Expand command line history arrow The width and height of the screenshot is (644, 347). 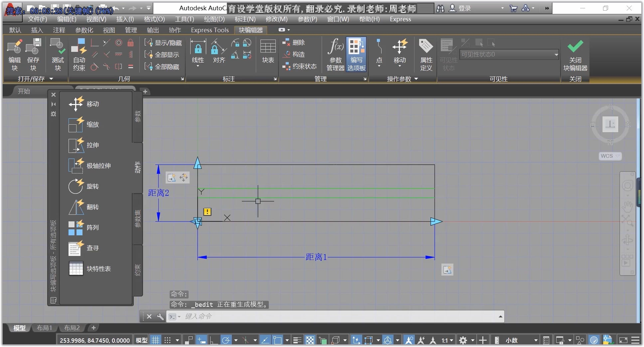500,316
